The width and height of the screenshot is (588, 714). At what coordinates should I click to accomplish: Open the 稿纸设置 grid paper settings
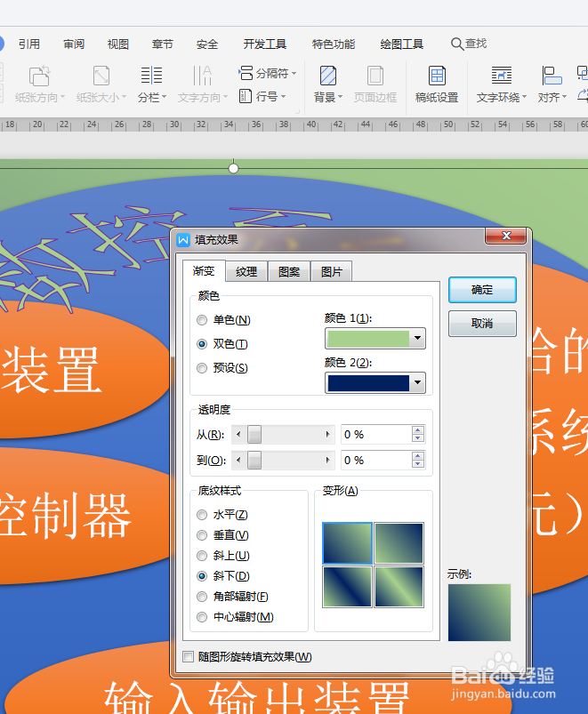click(x=437, y=84)
